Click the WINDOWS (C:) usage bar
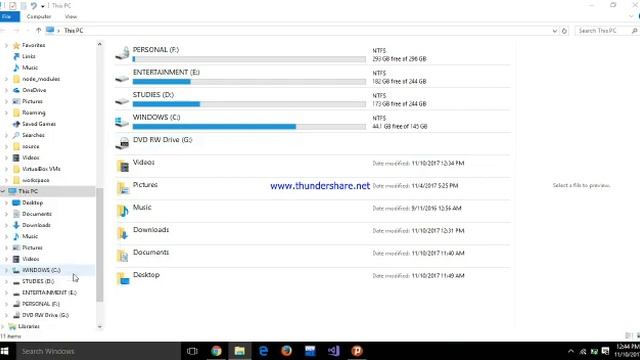The width and height of the screenshot is (640, 360). coord(249,127)
